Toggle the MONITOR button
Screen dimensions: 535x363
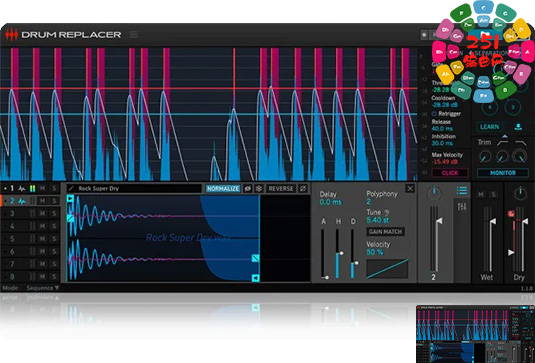tap(503, 173)
